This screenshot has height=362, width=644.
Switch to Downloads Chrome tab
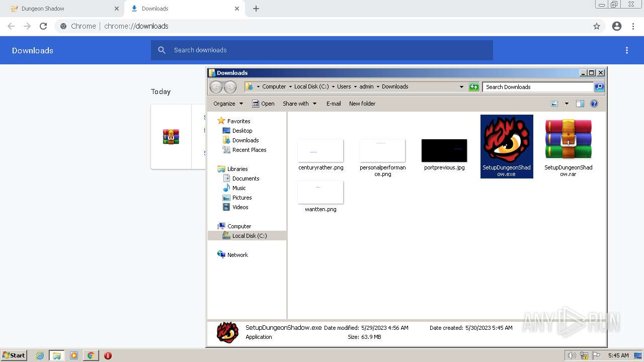184,9
